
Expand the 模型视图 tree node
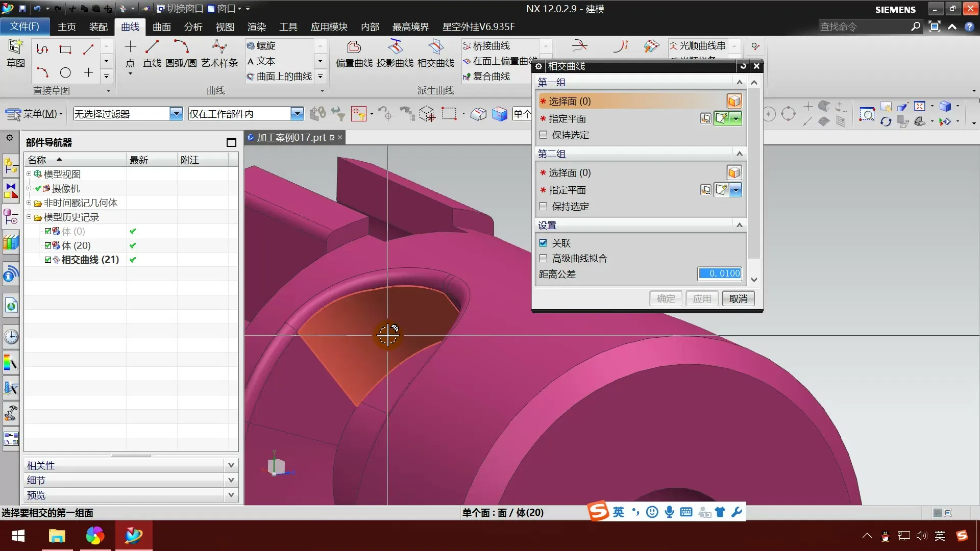pyautogui.click(x=29, y=173)
